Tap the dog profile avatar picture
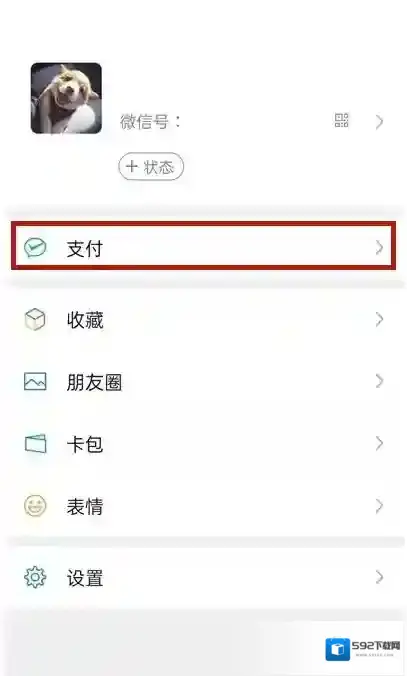 tap(66, 98)
